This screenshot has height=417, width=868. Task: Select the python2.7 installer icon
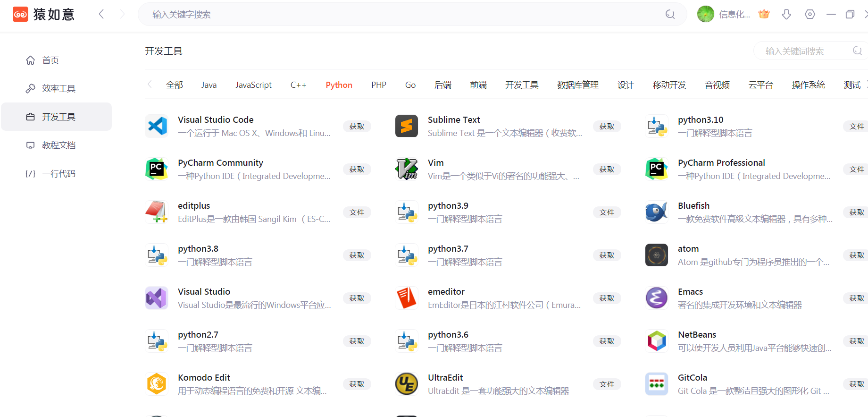click(157, 341)
